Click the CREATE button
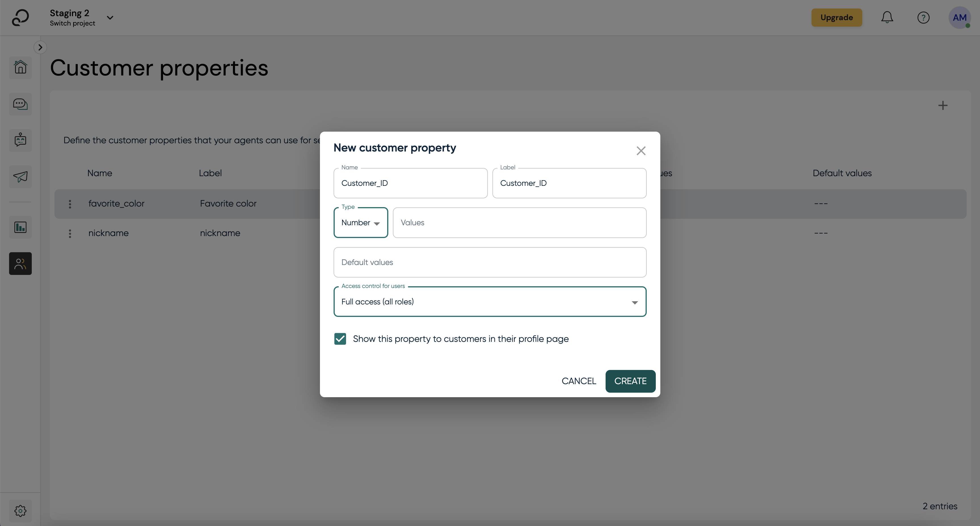 [630, 381]
